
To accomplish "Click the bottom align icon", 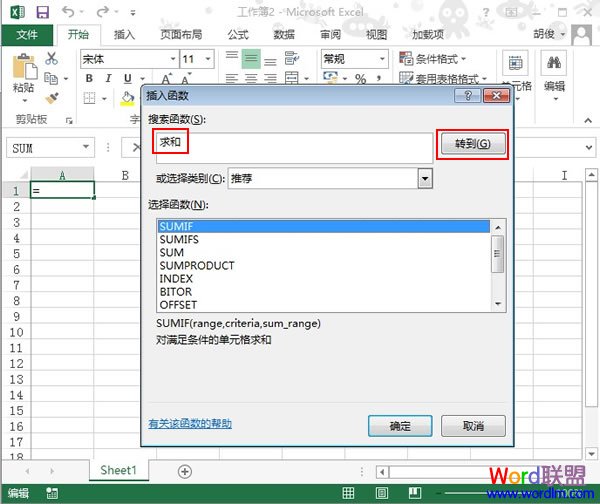I will click(271, 60).
